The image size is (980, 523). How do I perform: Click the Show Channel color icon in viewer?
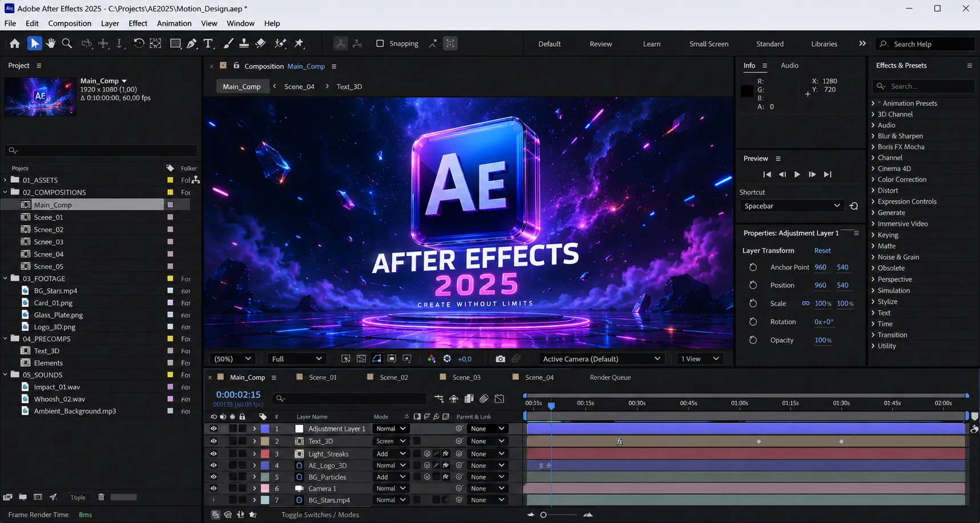click(x=431, y=359)
